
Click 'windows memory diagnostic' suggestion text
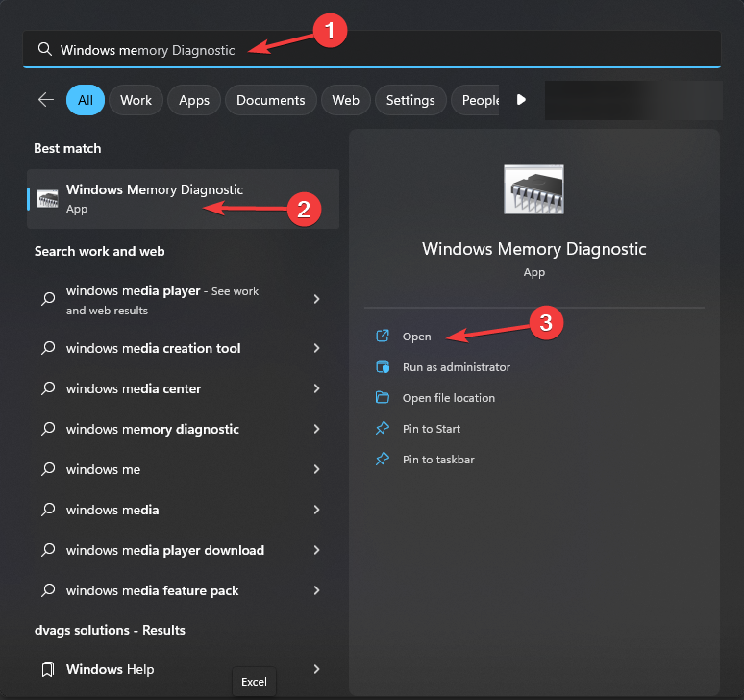[x=152, y=429]
